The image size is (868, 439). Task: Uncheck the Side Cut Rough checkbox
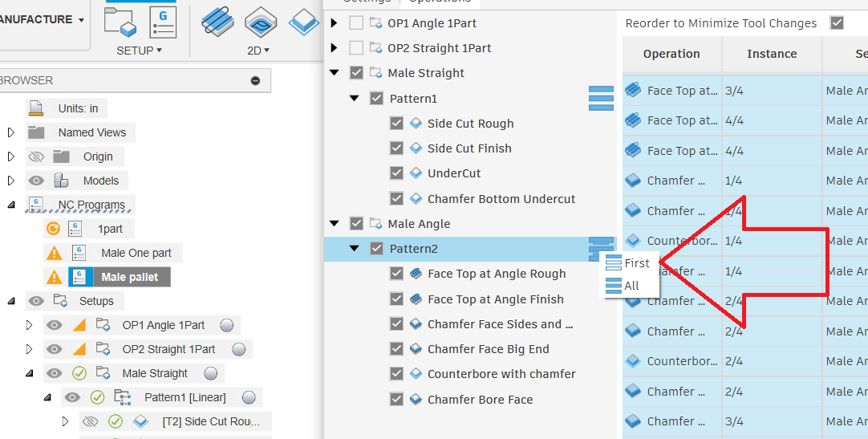click(396, 124)
